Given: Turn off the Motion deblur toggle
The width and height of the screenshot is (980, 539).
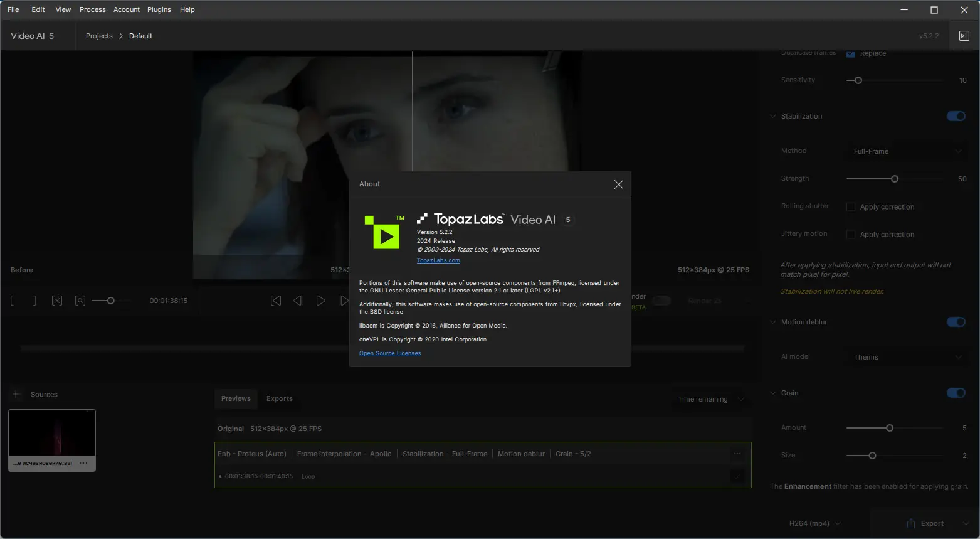Looking at the screenshot, I should tap(955, 322).
